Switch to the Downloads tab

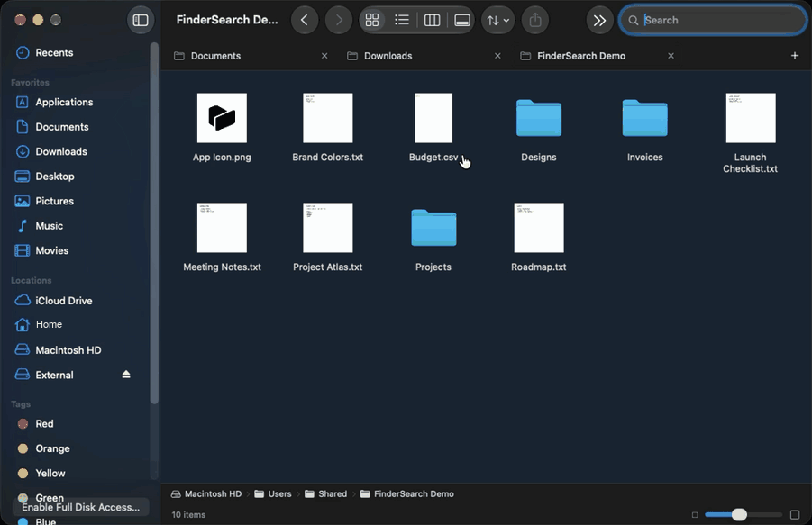pos(388,56)
